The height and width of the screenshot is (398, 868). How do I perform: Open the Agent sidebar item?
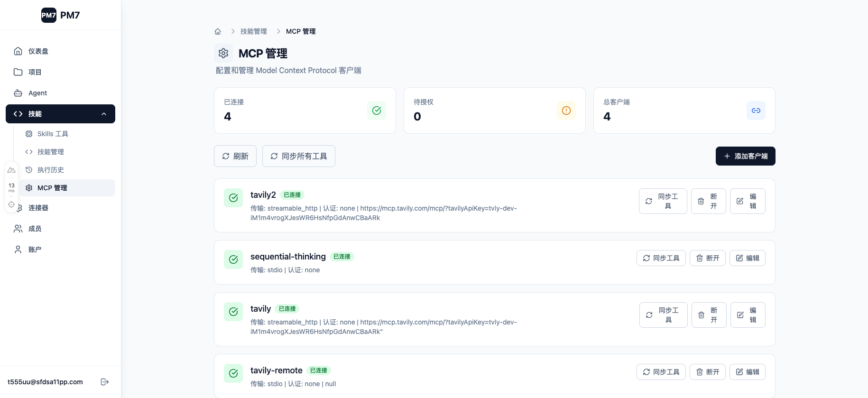tap(60, 93)
